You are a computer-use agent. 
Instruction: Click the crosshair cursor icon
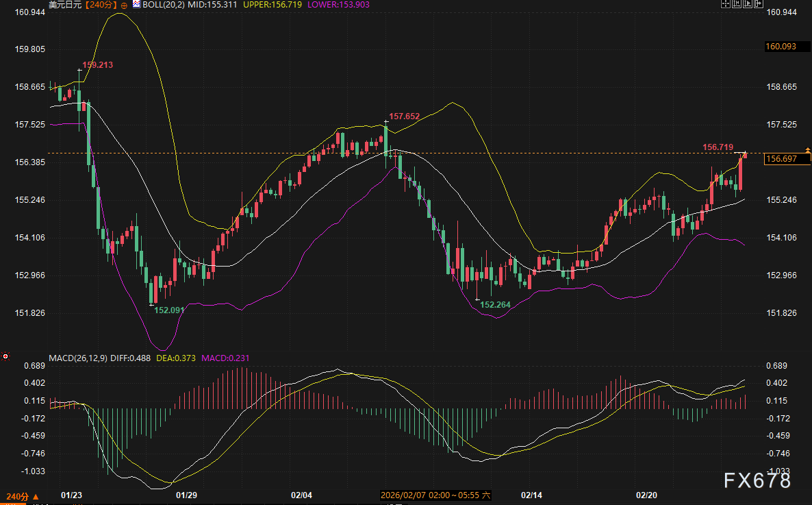tap(726, 3)
